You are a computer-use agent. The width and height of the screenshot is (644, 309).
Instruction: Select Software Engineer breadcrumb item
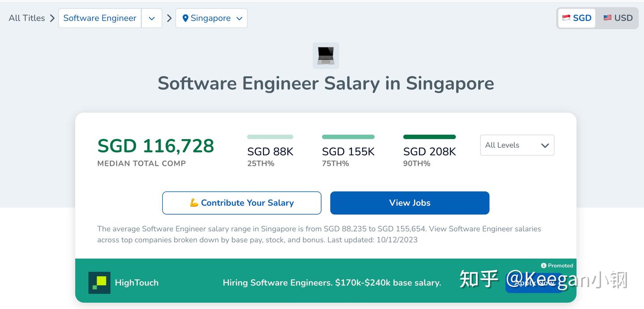pyautogui.click(x=100, y=18)
